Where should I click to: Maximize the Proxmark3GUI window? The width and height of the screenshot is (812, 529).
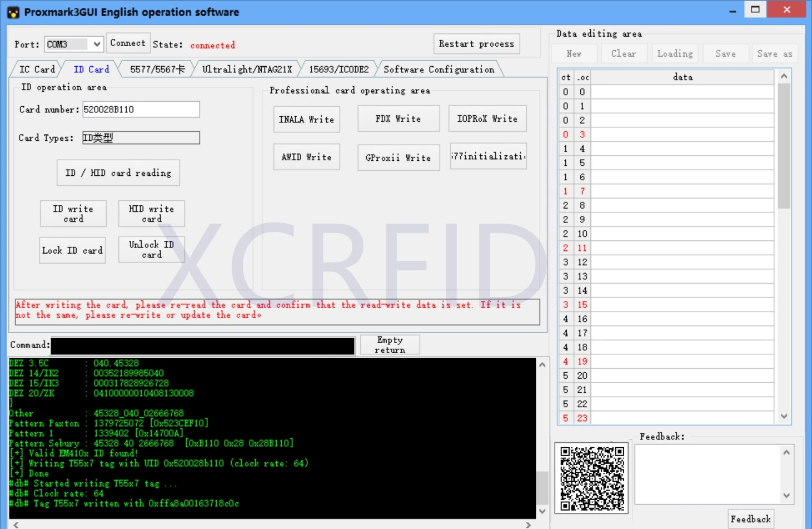click(755, 9)
